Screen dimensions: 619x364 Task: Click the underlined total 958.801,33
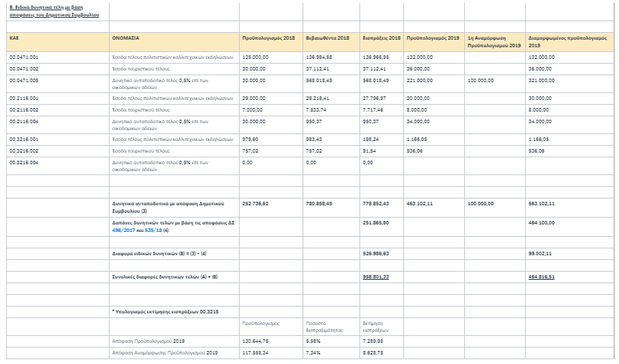coord(376,276)
